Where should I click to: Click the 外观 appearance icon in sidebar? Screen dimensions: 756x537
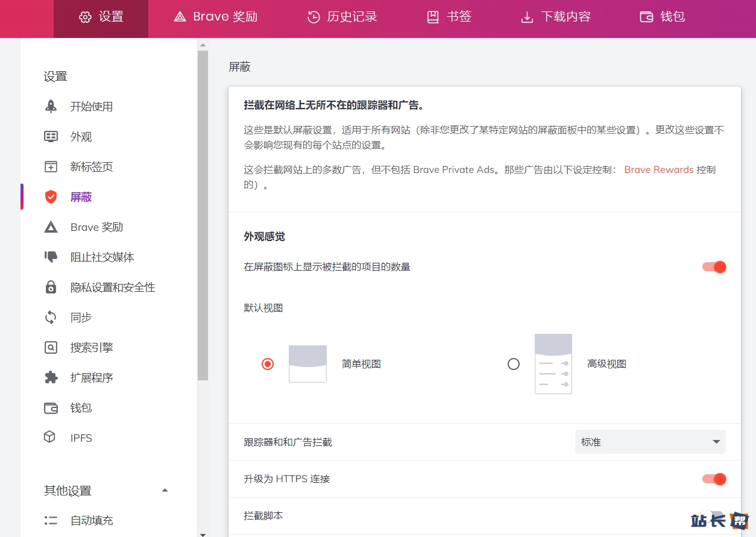point(51,137)
